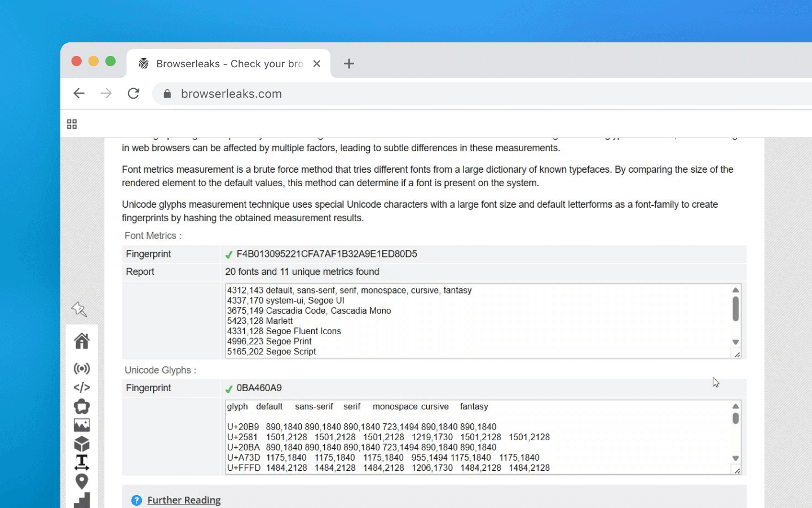Click the Report label cell
Viewport: 812px width, 508px height.
(171, 271)
